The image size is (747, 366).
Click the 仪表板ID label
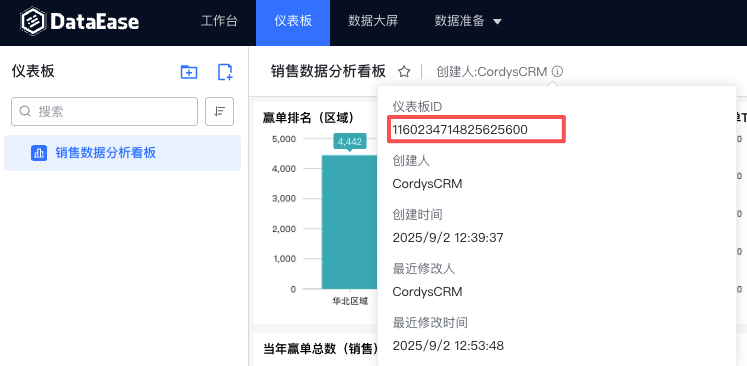417,107
